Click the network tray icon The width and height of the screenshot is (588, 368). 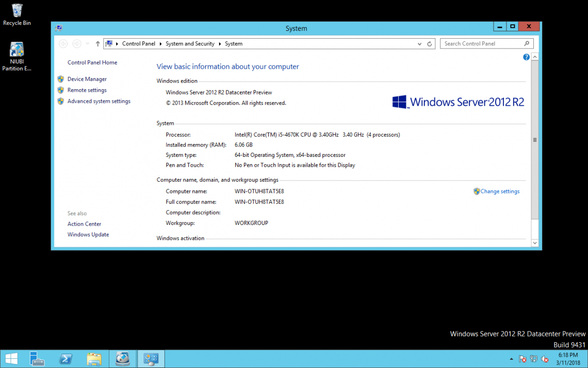click(x=534, y=359)
